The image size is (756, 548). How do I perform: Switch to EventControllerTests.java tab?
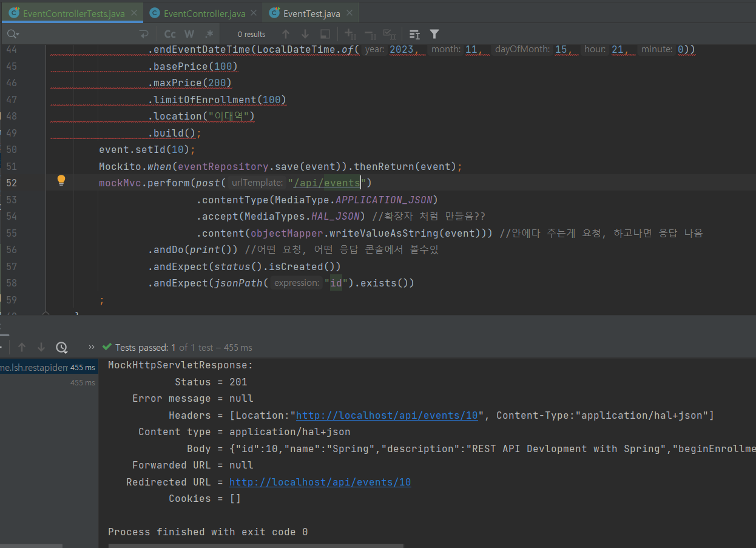click(73, 13)
